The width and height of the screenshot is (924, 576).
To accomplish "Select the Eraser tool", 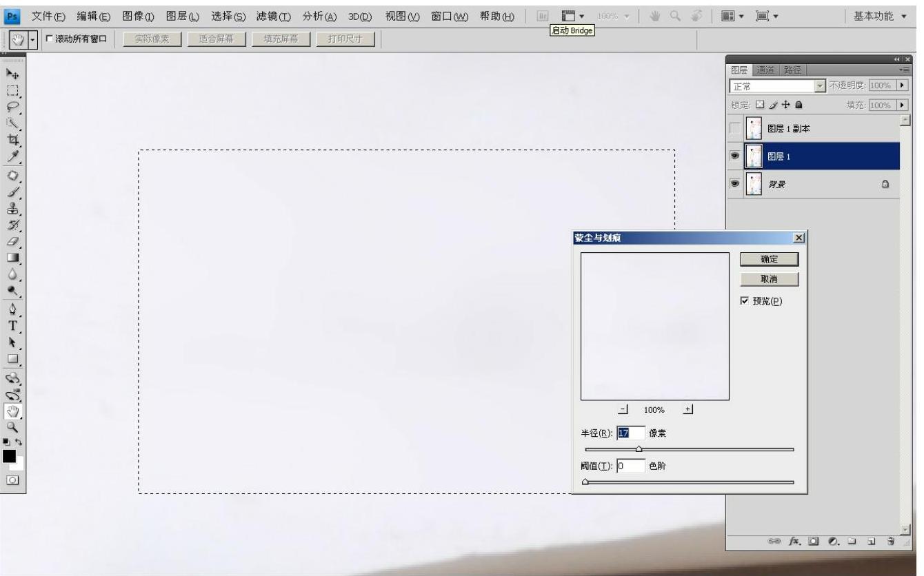I will pyautogui.click(x=12, y=241).
